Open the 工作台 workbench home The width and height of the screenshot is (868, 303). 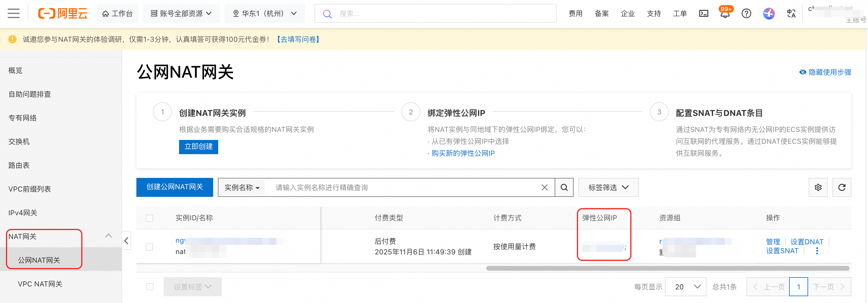117,13
